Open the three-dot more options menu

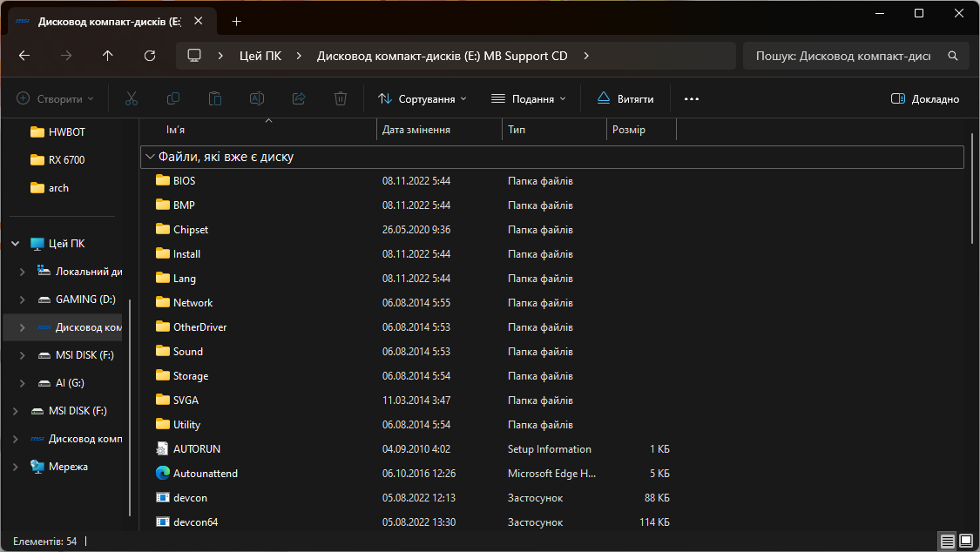click(692, 99)
